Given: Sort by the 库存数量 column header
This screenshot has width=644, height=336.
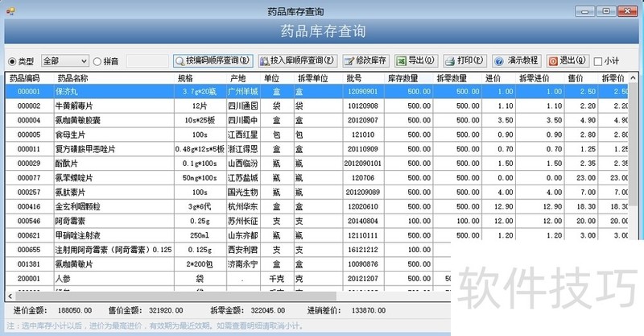Looking at the screenshot, I should point(402,78).
